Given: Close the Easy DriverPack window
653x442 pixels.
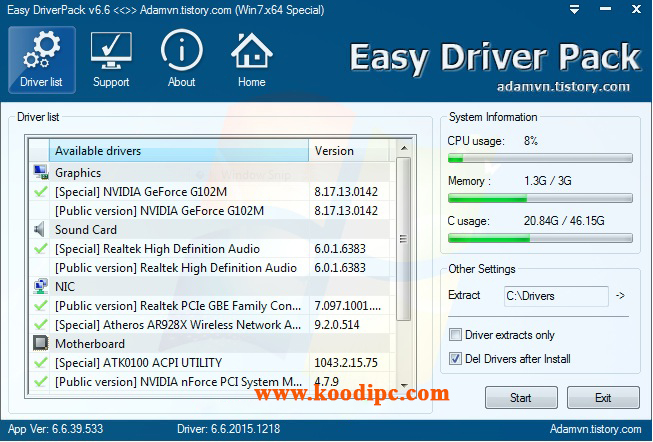Looking at the screenshot, I should (x=636, y=9).
